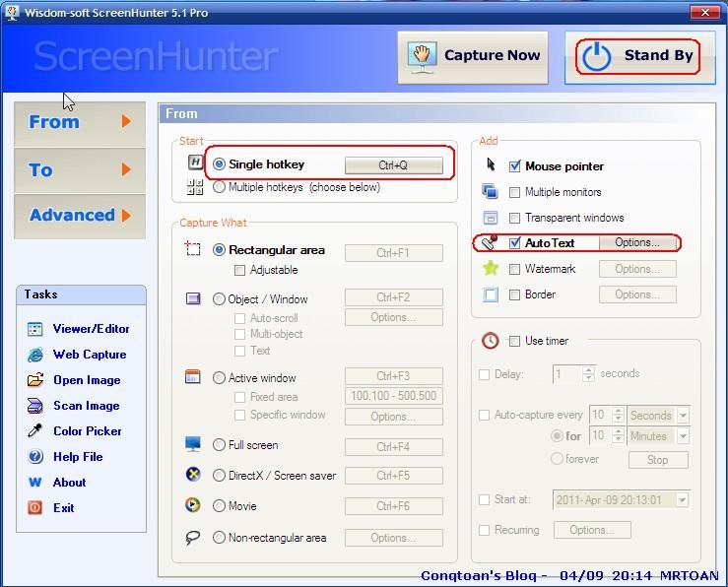The height and width of the screenshot is (587, 728).
Task: Click the Delay value field
Action: pyautogui.click(x=567, y=373)
